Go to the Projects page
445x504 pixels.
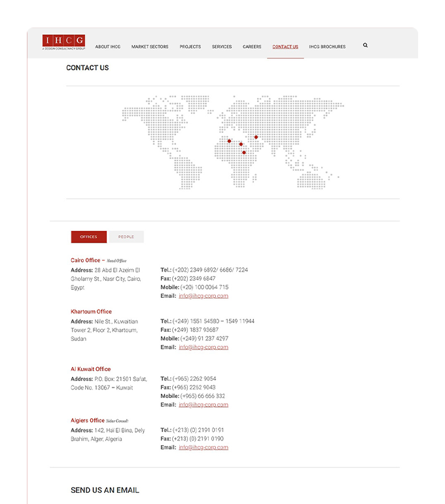tap(190, 46)
